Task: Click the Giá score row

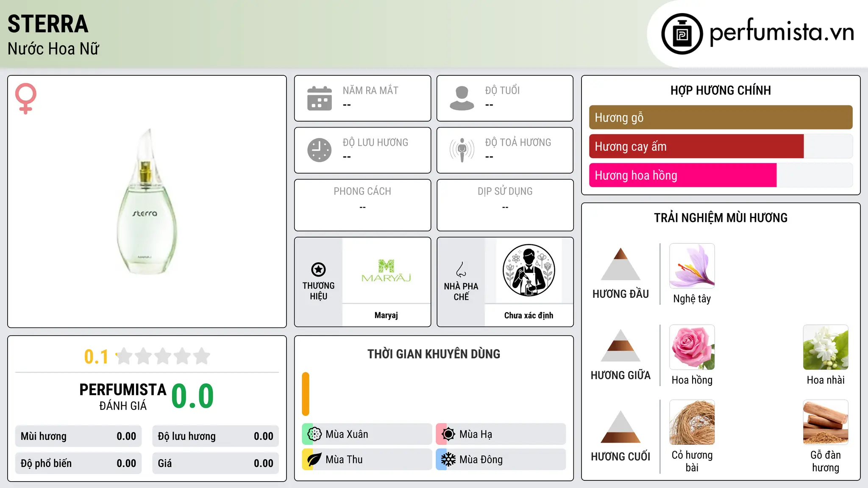Action: click(x=215, y=463)
